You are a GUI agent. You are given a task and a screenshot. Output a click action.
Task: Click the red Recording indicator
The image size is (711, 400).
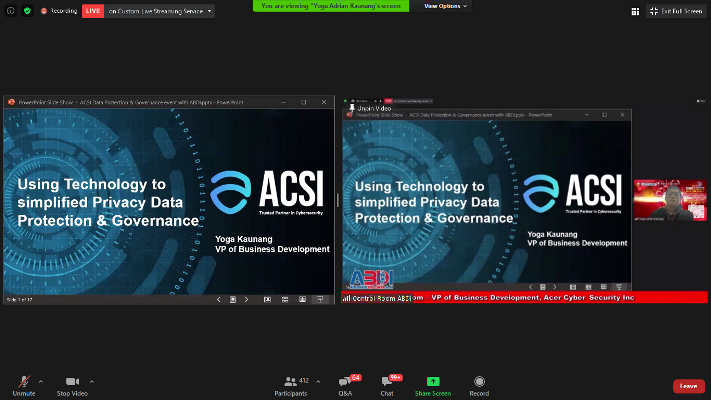(59, 11)
